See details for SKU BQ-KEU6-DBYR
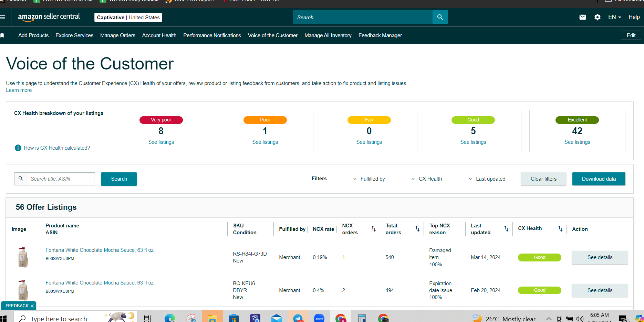644x322 pixels. tap(600, 290)
